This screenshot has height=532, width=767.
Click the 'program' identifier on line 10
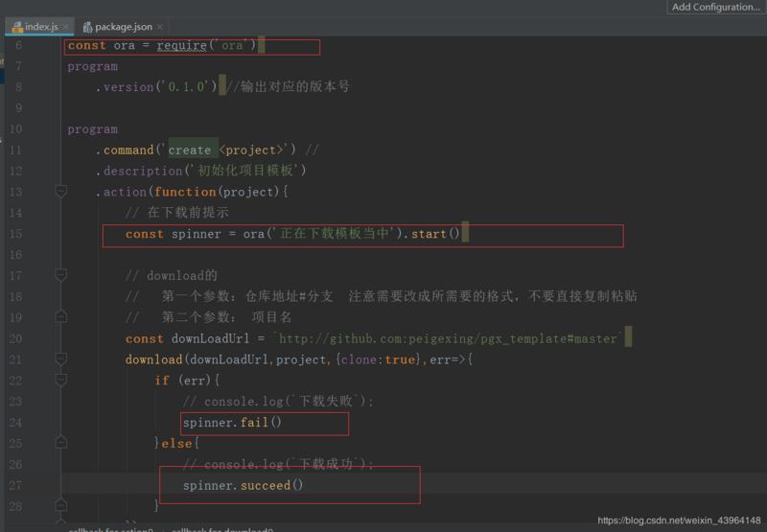pos(92,129)
